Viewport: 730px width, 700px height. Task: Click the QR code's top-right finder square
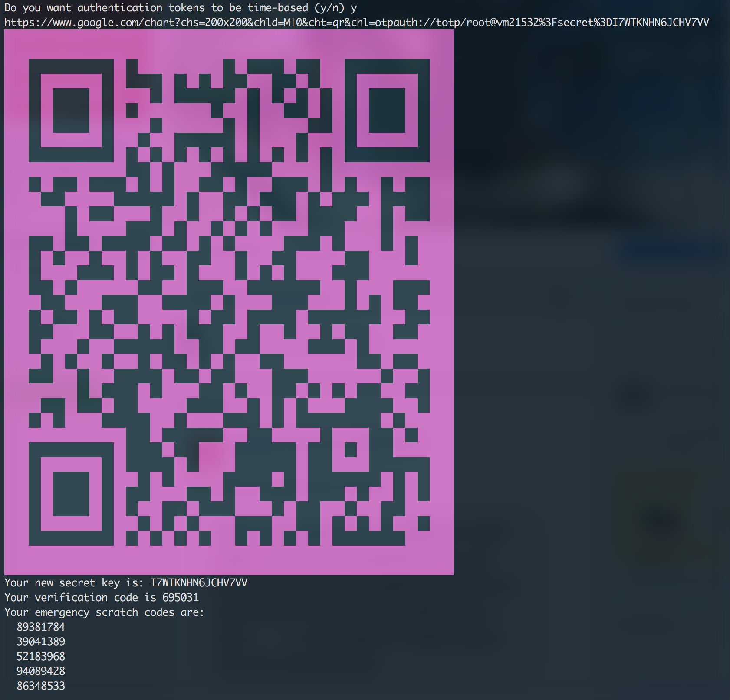tap(387, 111)
